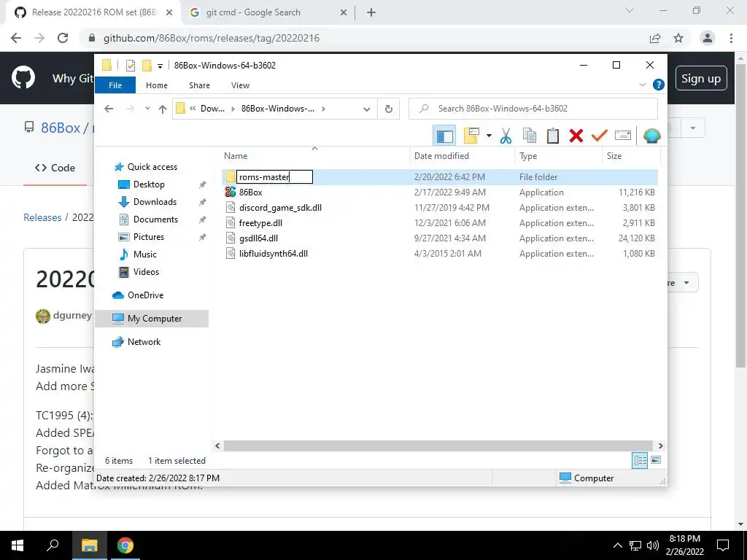Image resolution: width=747 pixels, height=560 pixels.
Task: Select Quick access in navigation pane
Action: pos(152,167)
